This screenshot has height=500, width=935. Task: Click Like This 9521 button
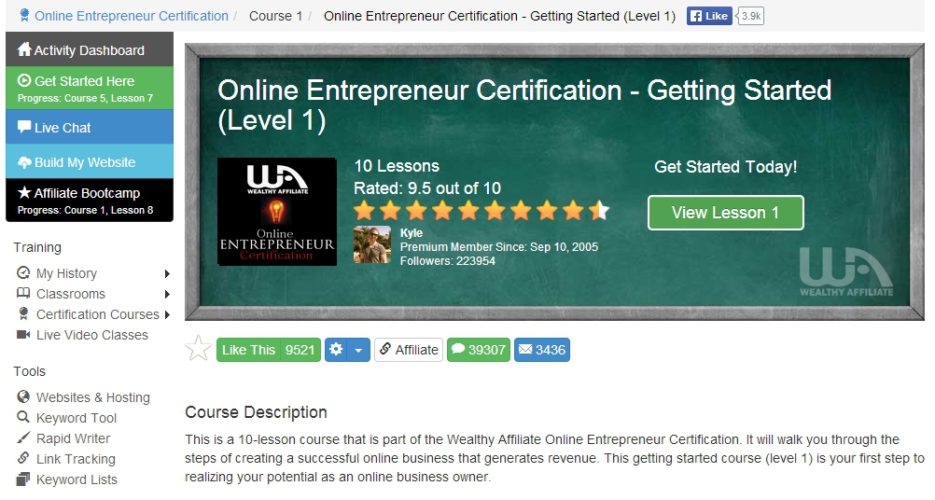coord(268,350)
